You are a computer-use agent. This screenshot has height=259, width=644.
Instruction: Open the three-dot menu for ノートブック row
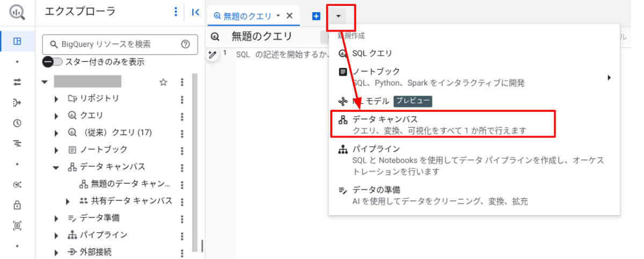point(182,150)
